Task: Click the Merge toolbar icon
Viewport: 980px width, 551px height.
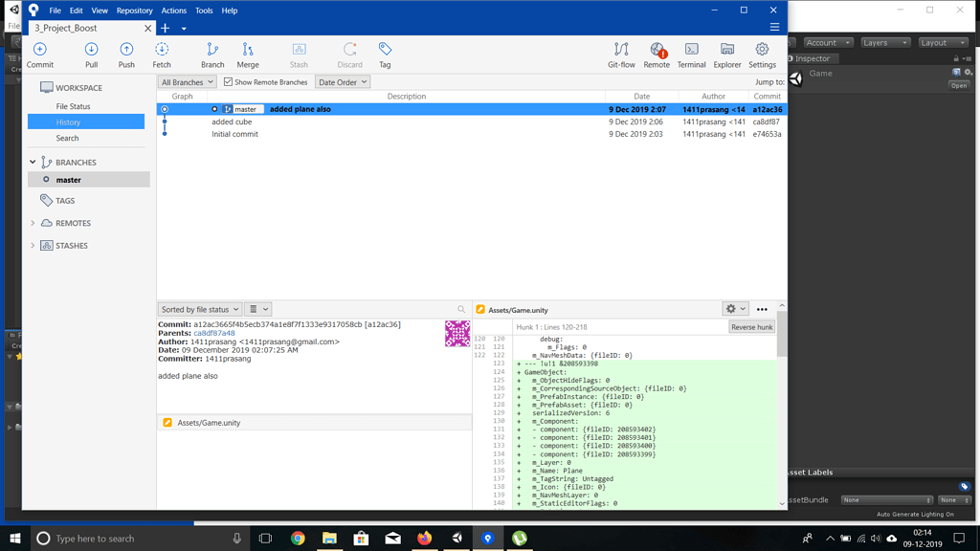Action: [x=248, y=55]
